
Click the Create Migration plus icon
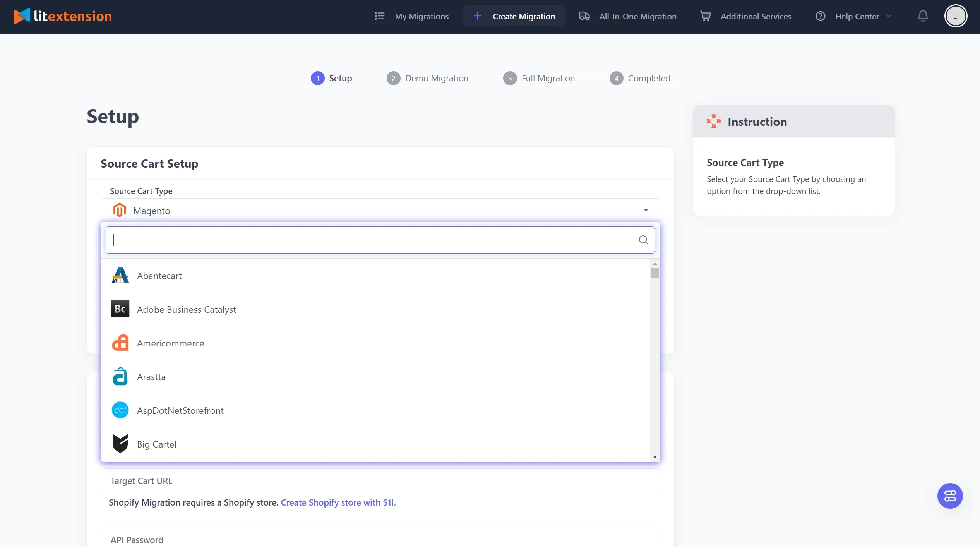(478, 16)
